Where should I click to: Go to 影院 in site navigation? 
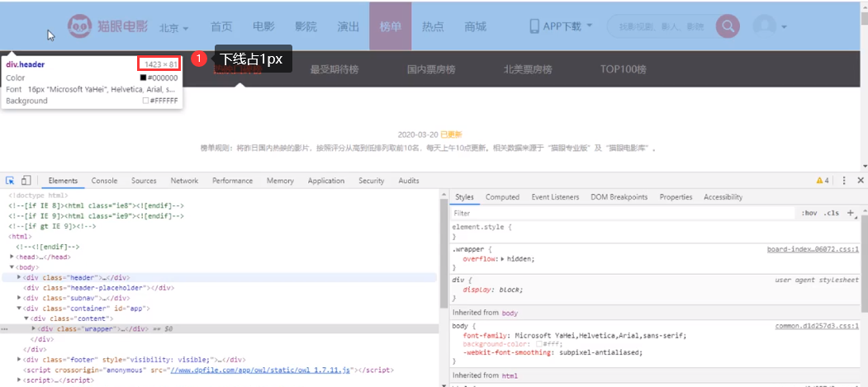(x=306, y=26)
